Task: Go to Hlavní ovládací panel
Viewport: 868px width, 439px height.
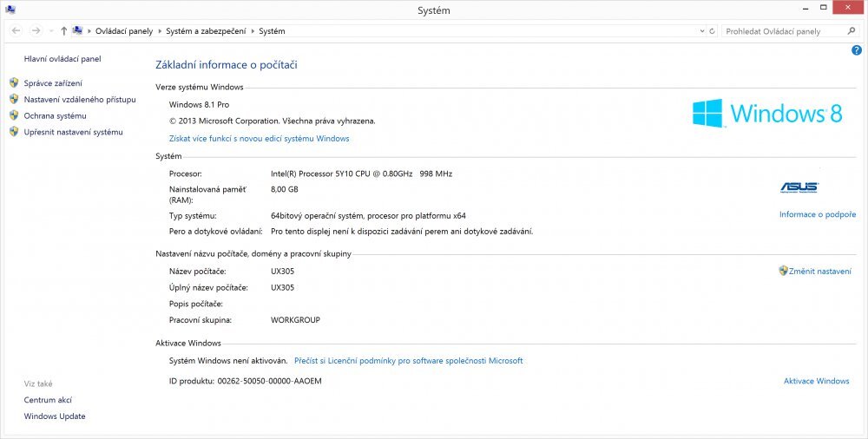Action: coord(62,59)
